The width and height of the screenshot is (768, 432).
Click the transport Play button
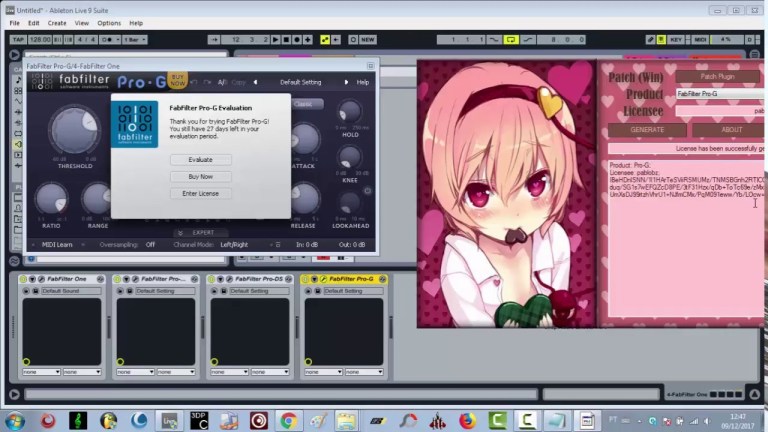pos(276,40)
